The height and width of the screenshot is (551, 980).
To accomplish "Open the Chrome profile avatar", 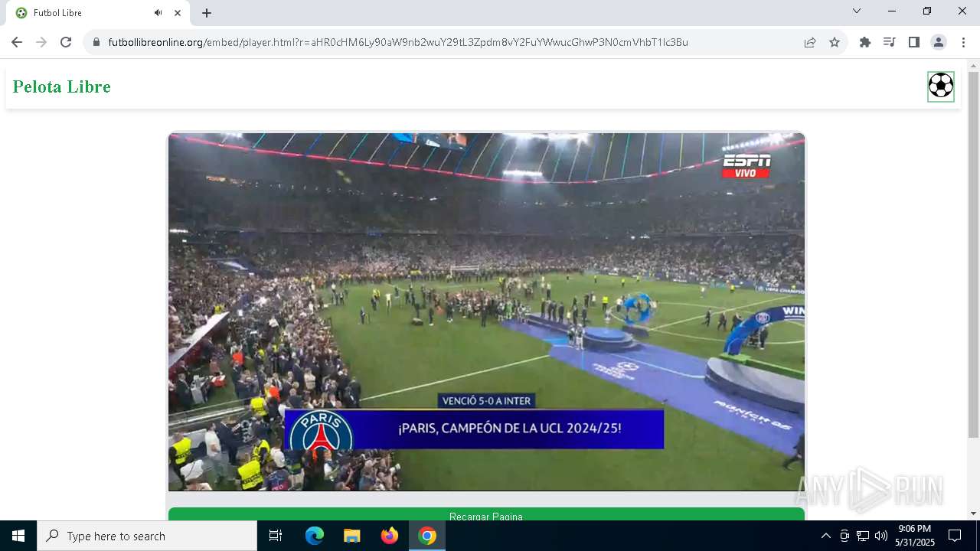I will 939,42.
